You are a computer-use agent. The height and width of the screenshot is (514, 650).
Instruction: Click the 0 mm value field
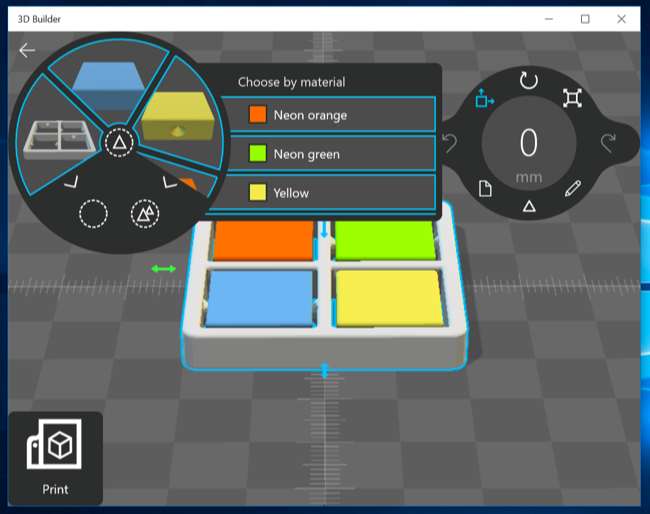pyautogui.click(x=528, y=144)
